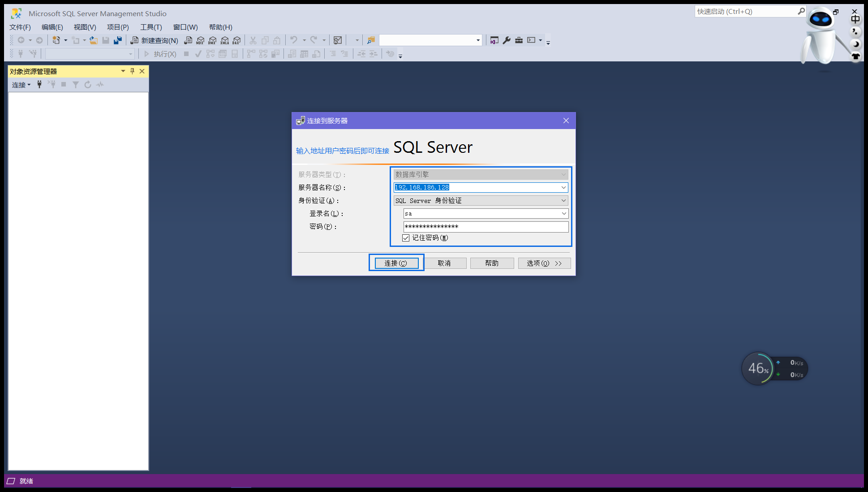
Task: Click the Undo arrow icon
Action: point(294,40)
